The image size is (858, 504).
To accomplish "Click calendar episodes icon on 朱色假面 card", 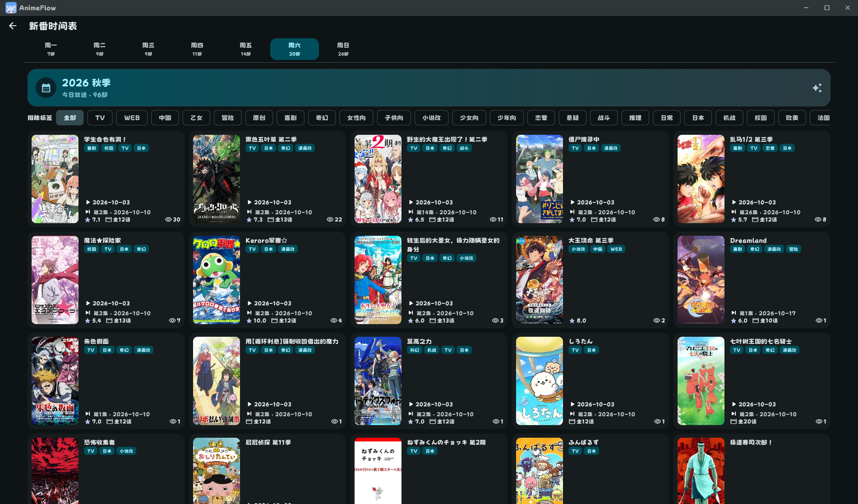I will click(x=110, y=422).
